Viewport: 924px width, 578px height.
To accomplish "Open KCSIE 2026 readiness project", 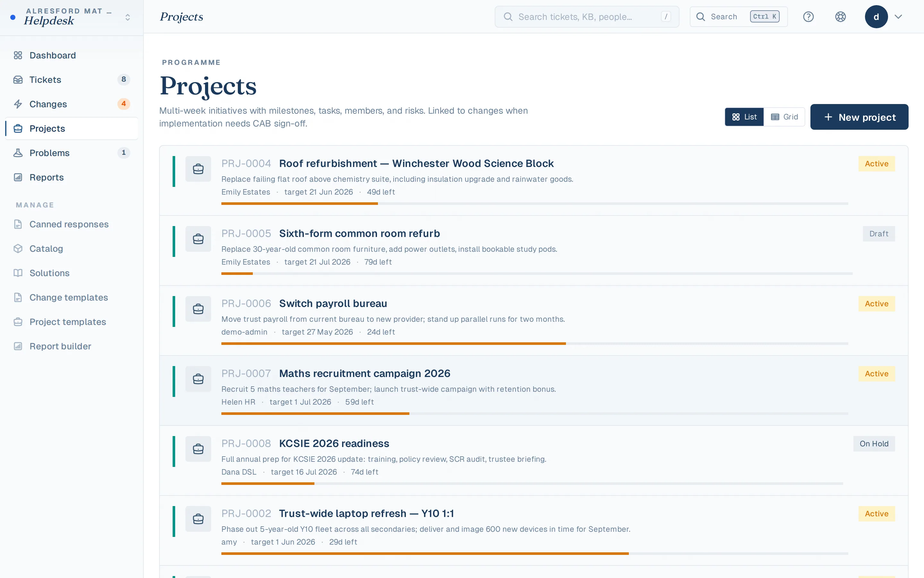I will pyautogui.click(x=334, y=443).
